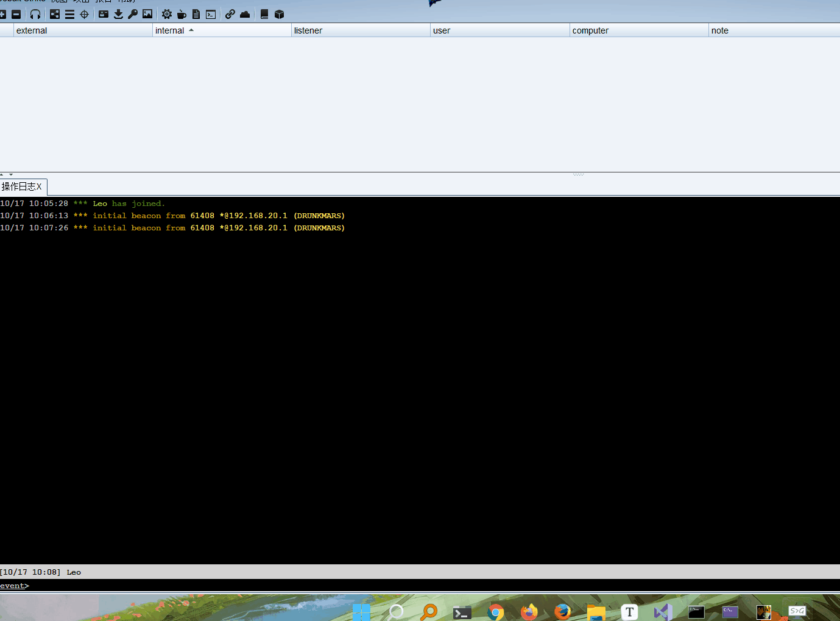Select the 10:06:13 initial beacon log line

tap(172, 216)
